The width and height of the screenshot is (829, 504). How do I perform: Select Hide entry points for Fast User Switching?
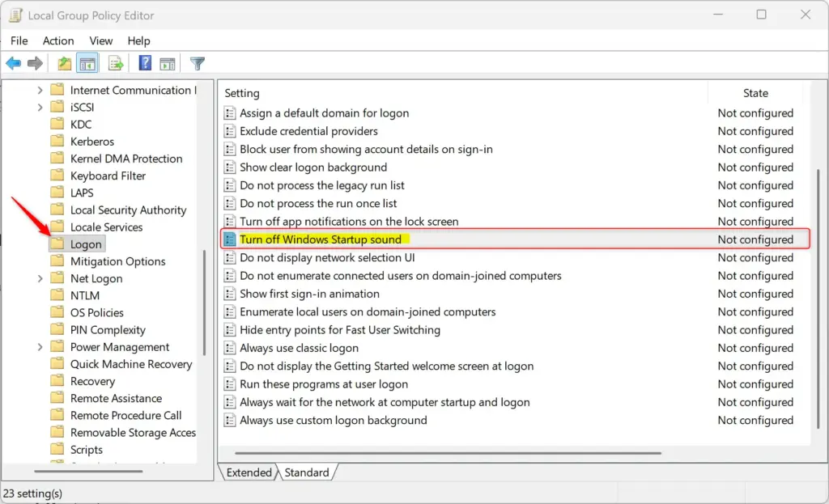pyautogui.click(x=340, y=329)
